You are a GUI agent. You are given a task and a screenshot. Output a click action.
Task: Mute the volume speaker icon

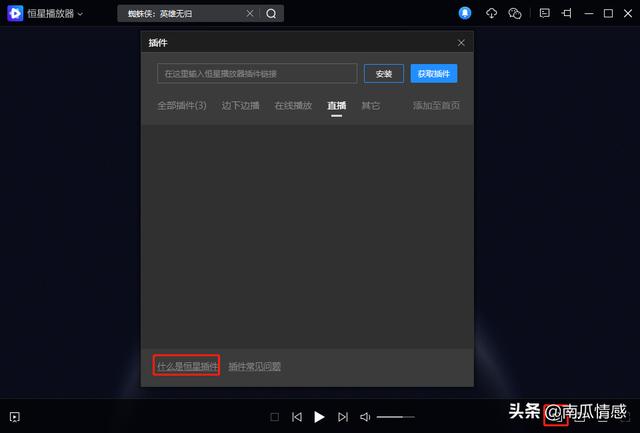(x=365, y=417)
